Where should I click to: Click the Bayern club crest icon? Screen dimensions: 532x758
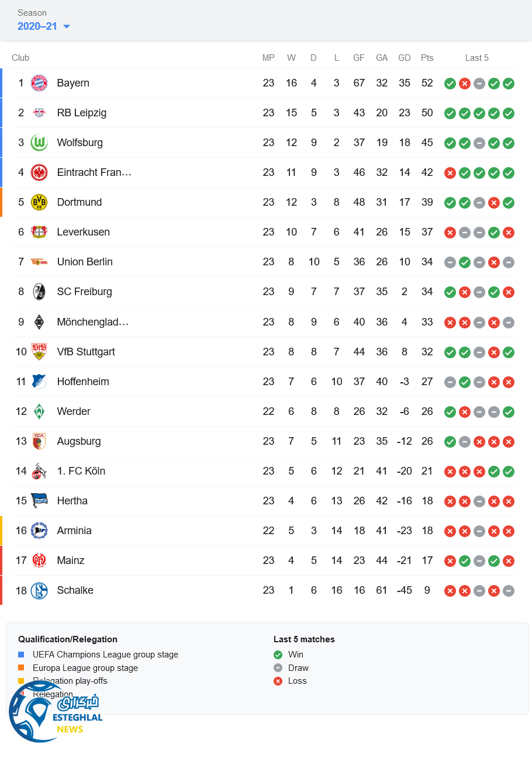(x=39, y=83)
